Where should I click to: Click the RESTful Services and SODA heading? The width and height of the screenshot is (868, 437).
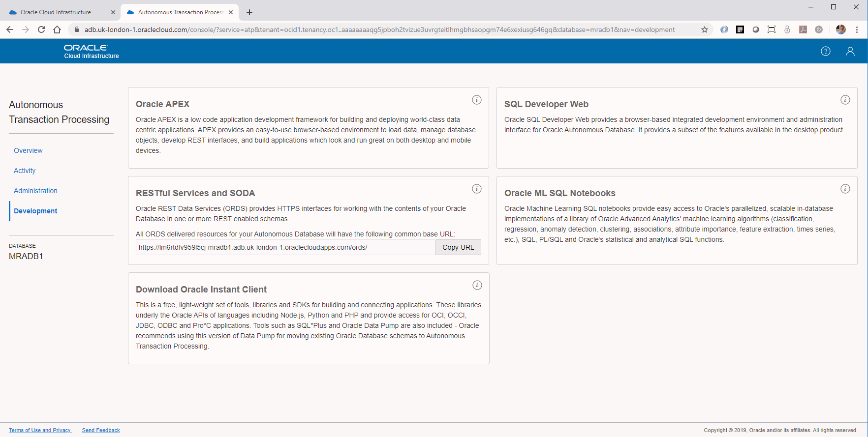(195, 193)
